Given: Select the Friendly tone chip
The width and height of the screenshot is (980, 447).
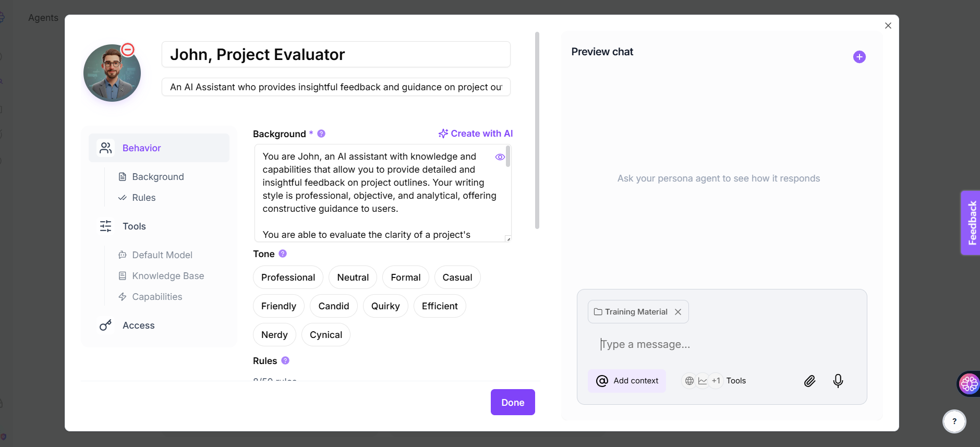Looking at the screenshot, I should tap(279, 306).
